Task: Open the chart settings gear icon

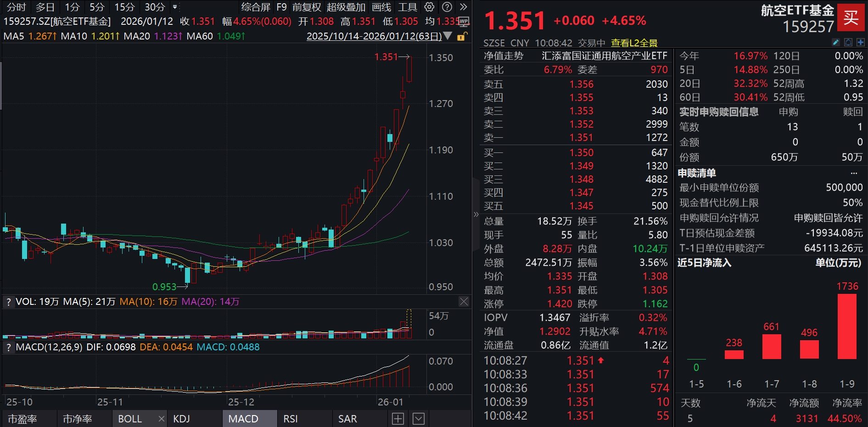Action: (429, 7)
